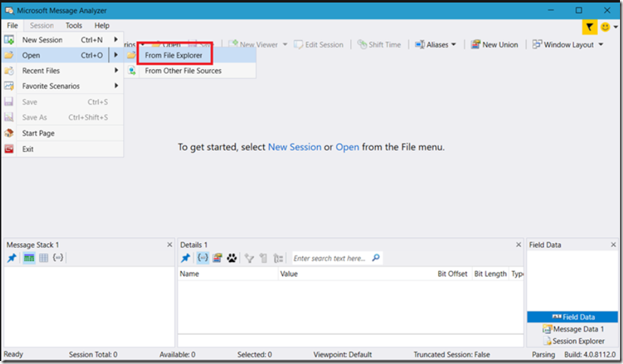Click the From Other File Sources icon
This screenshot has height=364, width=623.
click(x=132, y=71)
